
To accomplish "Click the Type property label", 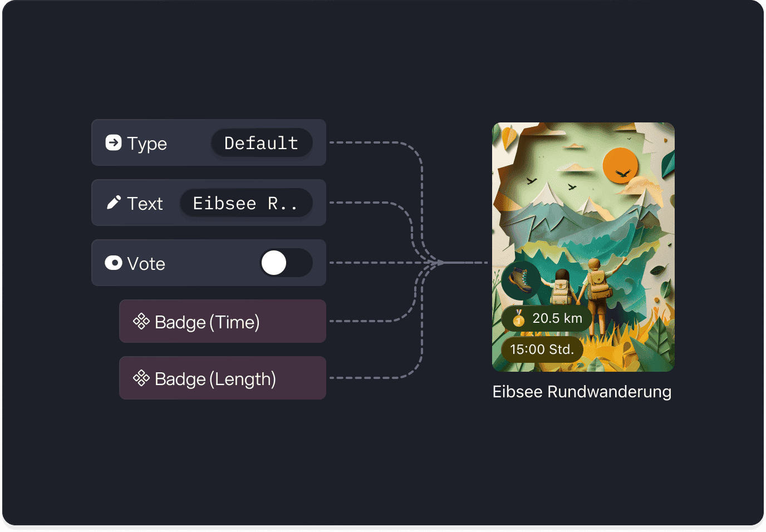I will pyautogui.click(x=147, y=144).
